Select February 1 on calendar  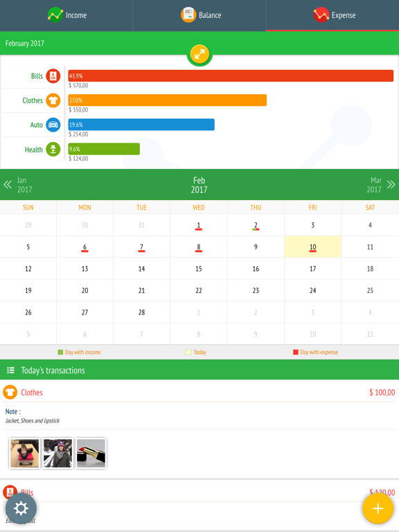tap(199, 225)
